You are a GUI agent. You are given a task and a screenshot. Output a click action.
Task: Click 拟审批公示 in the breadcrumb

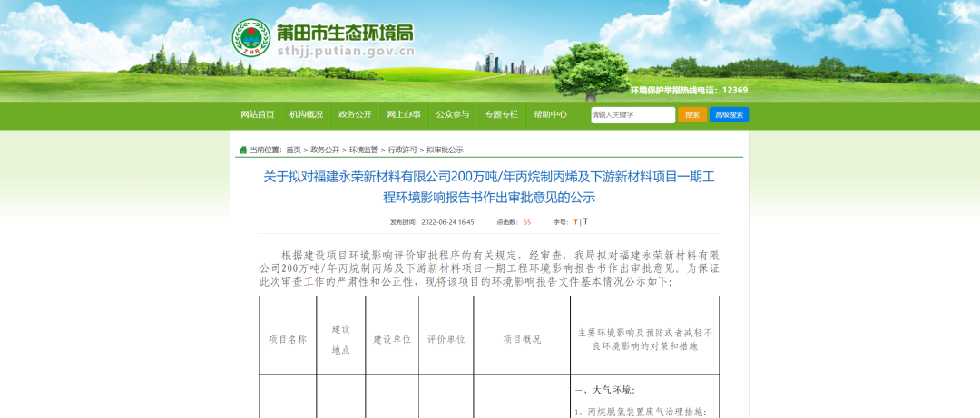click(445, 150)
